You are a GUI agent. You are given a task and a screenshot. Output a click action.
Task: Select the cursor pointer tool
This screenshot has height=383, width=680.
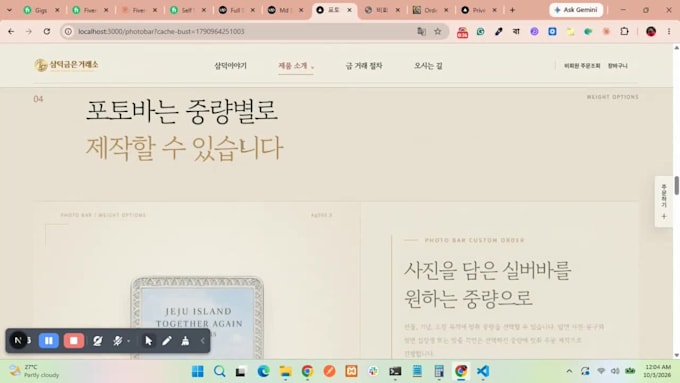(149, 341)
